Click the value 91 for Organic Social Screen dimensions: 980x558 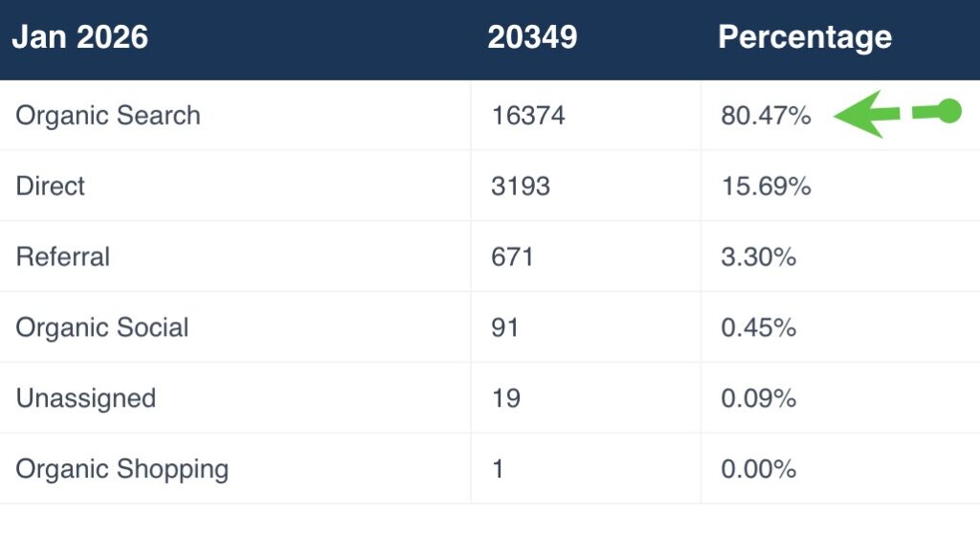505,327
